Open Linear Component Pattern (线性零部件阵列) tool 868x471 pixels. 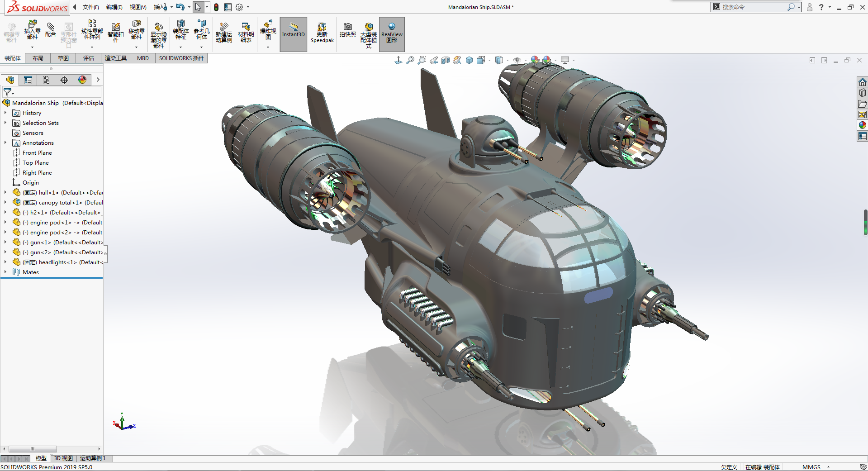tap(92, 31)
